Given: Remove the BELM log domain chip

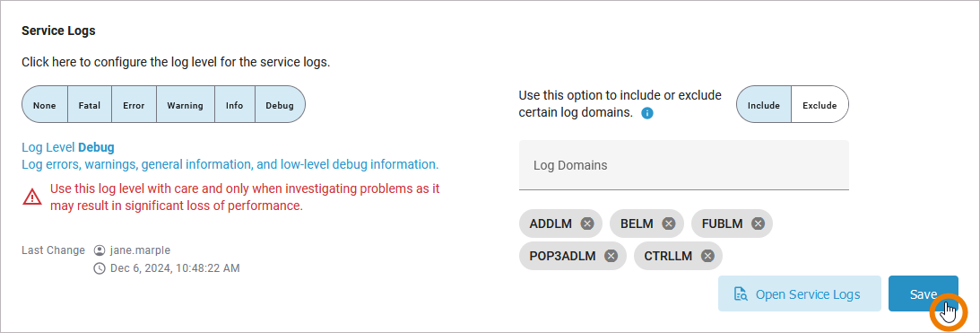Looking at the screenshot, I should coord(669,223).
